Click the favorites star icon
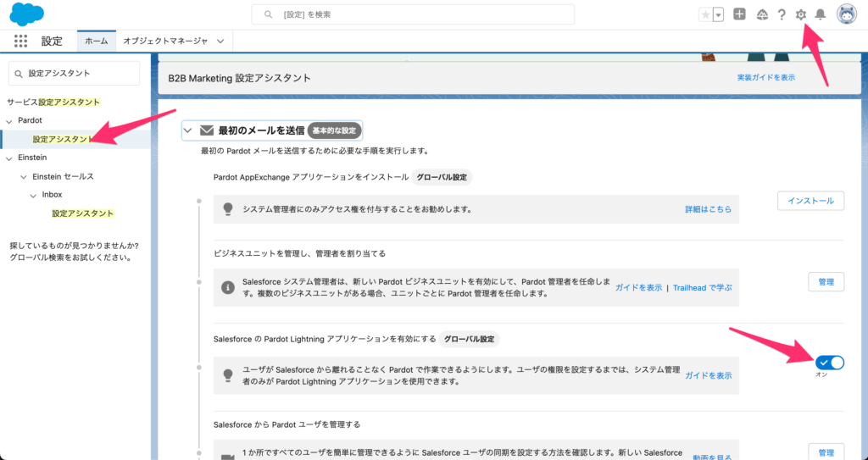The width and height of the screenshot is (868, 460). (x=705, y=15)
